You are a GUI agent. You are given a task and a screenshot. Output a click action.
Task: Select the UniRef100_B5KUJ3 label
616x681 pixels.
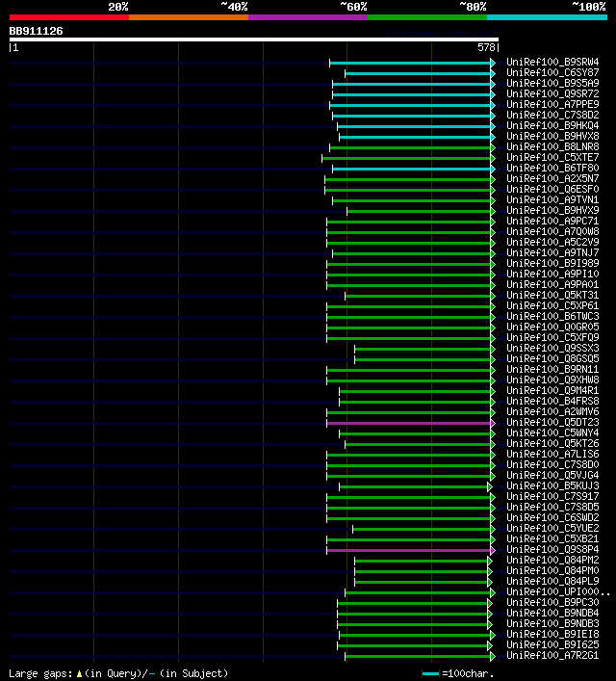pyautogui.click(x=552, y=485)
